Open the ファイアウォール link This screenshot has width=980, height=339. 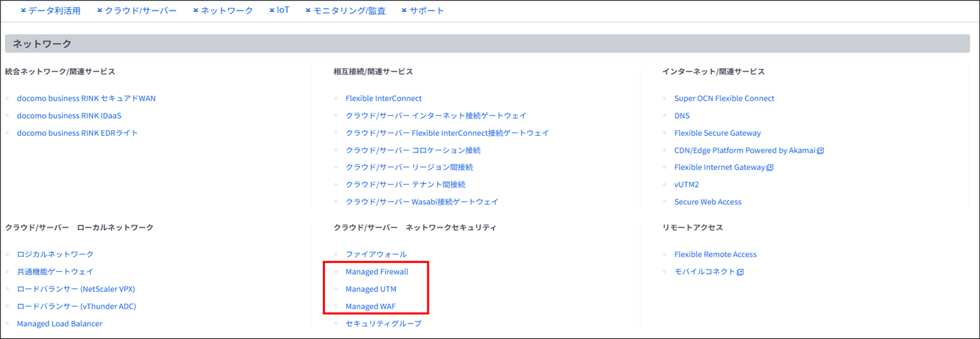(376, 254)
